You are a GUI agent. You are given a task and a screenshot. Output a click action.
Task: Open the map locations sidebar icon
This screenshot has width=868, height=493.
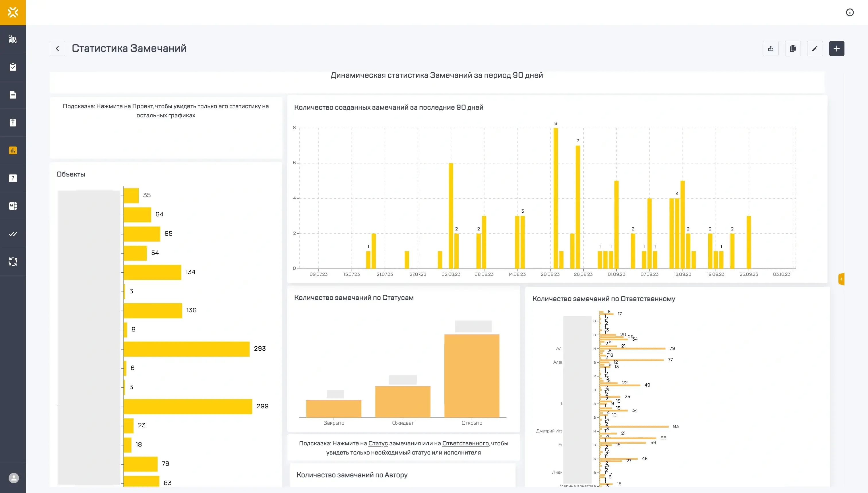tap(13, 39)
